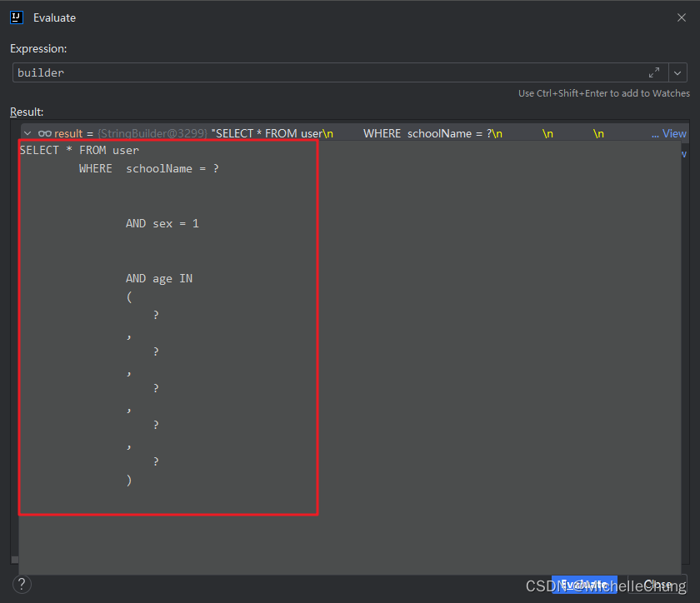Collapse the result tree node

point(27,133)
